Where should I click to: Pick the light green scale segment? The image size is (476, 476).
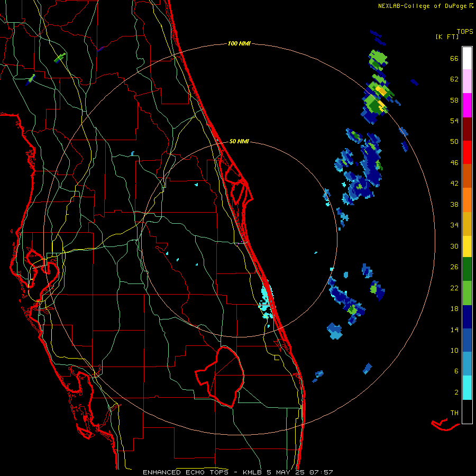pyautogui.click(x=467, y=293)
